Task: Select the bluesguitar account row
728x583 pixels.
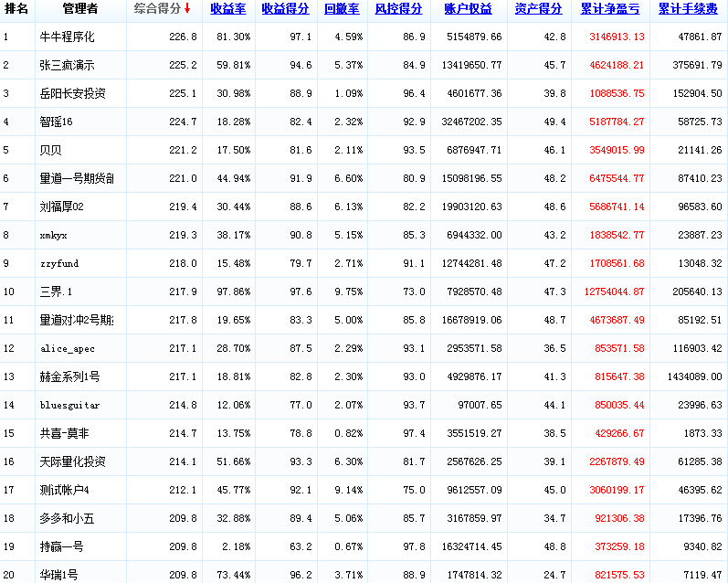Action: (x=70, y=406)
